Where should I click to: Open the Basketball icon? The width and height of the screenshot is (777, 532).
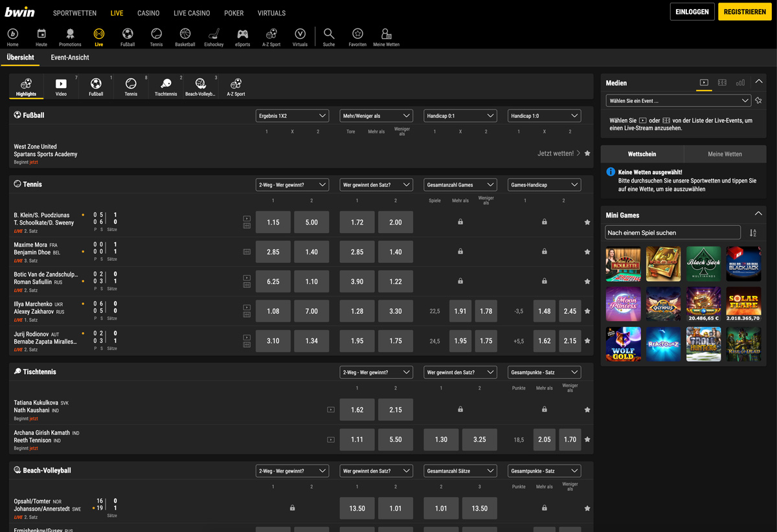pyautogui.click(x=185, y=37)
